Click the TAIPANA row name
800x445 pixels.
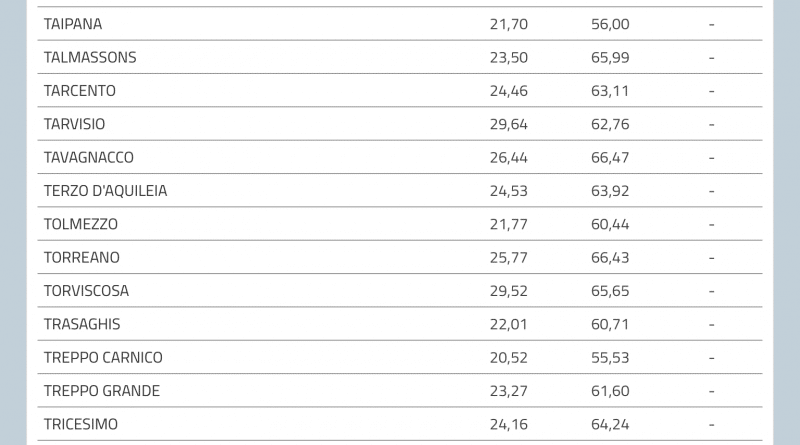pyautogui.click(x=73, y=24)
